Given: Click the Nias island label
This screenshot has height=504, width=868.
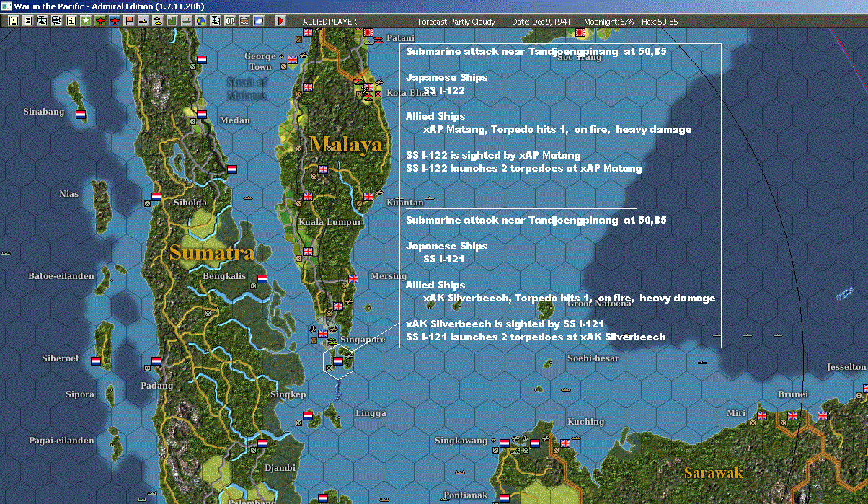Looking at the screenshot, I should click(69, 194).
